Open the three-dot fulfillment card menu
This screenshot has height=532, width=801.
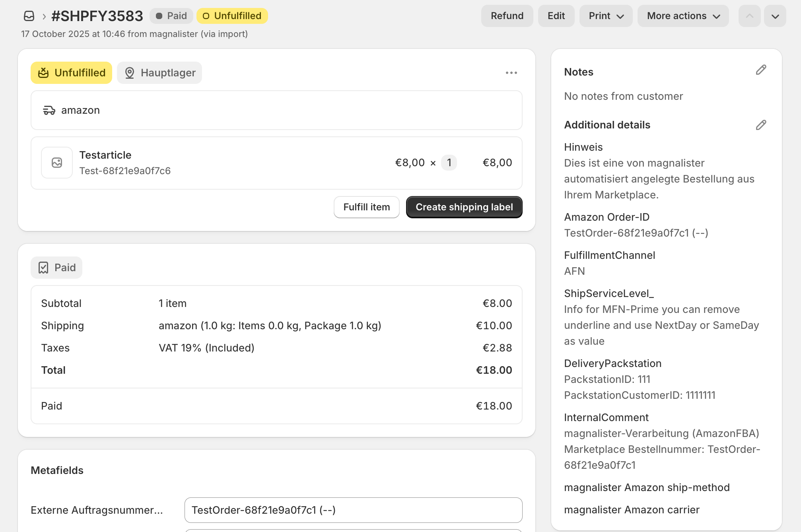(511, 73)
